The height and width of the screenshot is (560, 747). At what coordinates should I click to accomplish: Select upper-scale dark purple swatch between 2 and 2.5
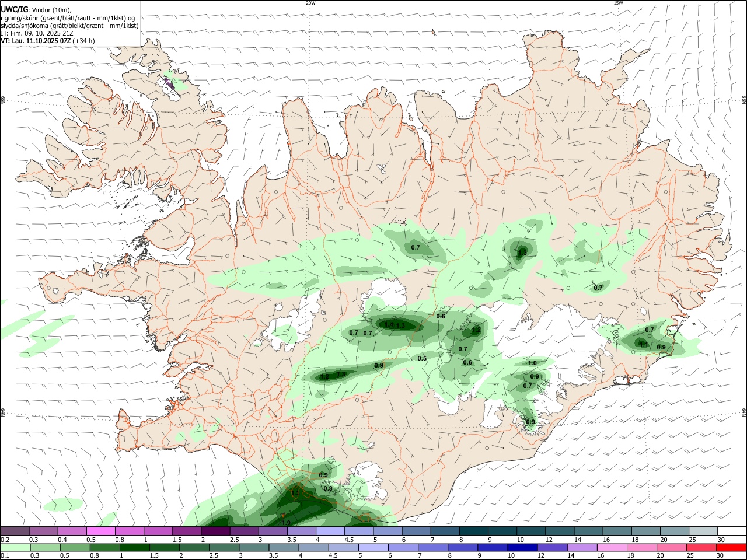click(215, 531)
